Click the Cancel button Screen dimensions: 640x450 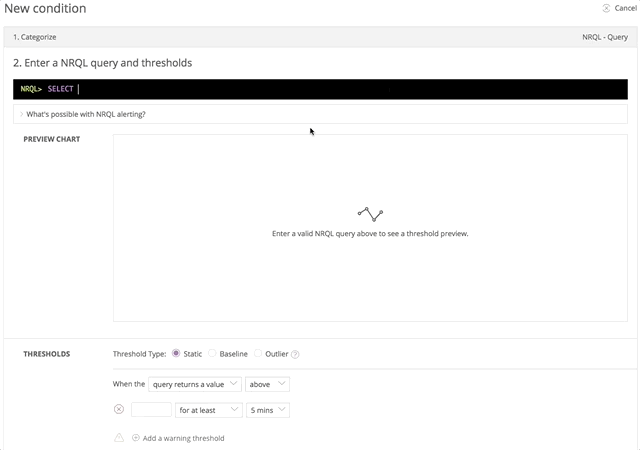point(624,8)
